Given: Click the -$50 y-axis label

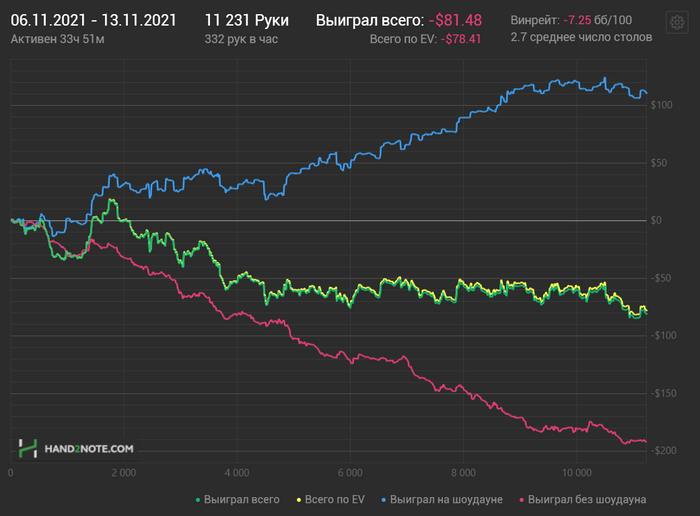Looking at the screenshot, I should [661, 278].
